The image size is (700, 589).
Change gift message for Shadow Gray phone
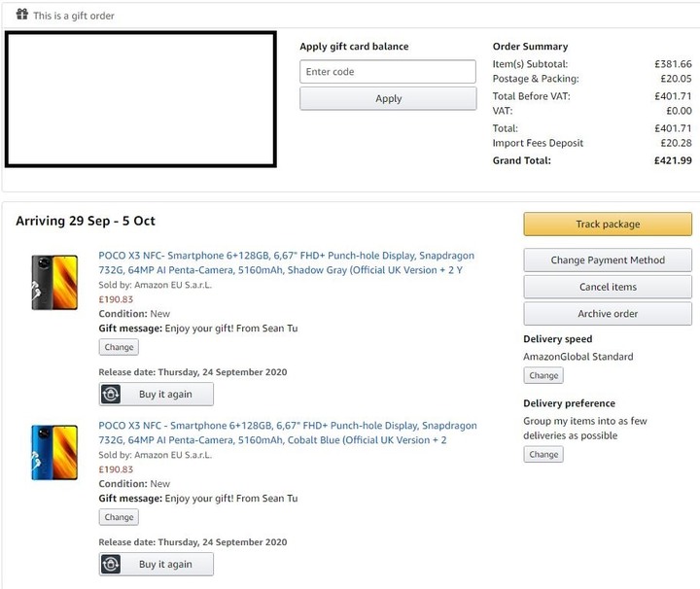click(x=119, y=347)
